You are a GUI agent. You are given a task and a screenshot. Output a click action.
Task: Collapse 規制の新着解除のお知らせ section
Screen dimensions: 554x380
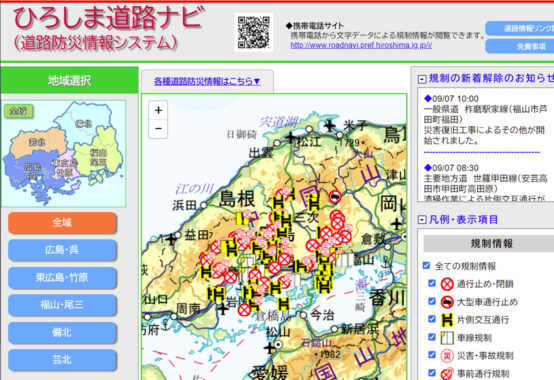(422, 79)
